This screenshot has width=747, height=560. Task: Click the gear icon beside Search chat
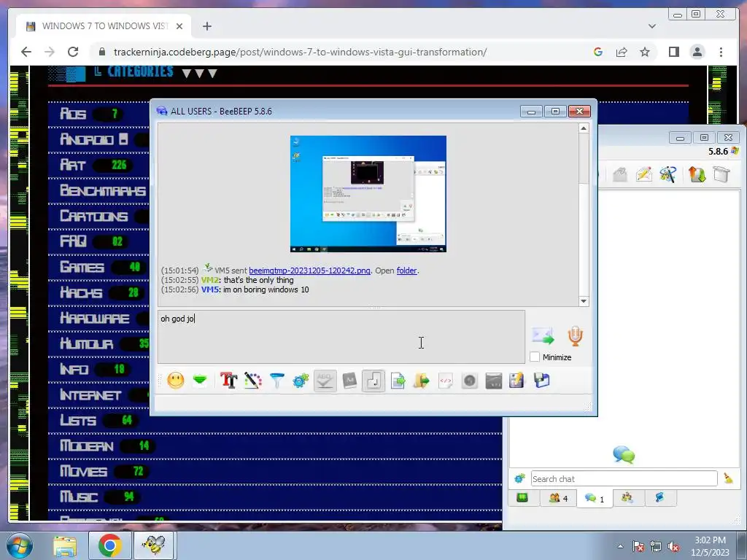(x=519, y=478)
